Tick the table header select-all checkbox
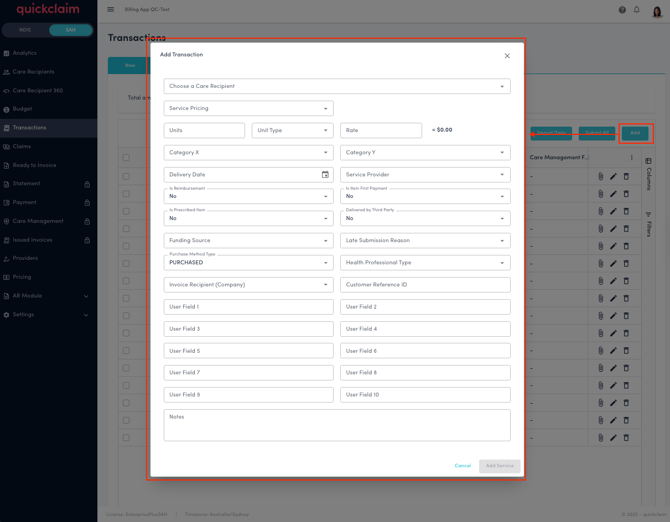The image size is (670, 522). 126,157
